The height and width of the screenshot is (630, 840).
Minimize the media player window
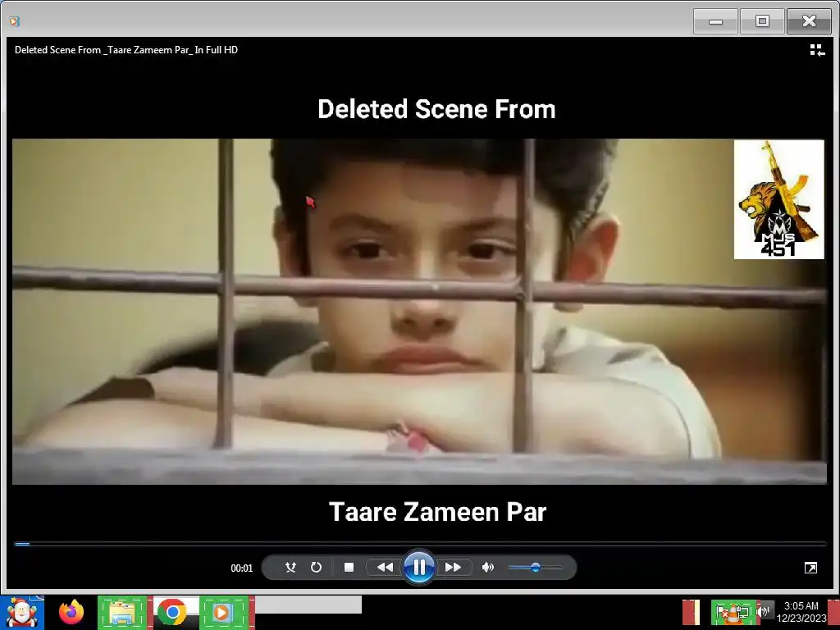tap(715, 21)
